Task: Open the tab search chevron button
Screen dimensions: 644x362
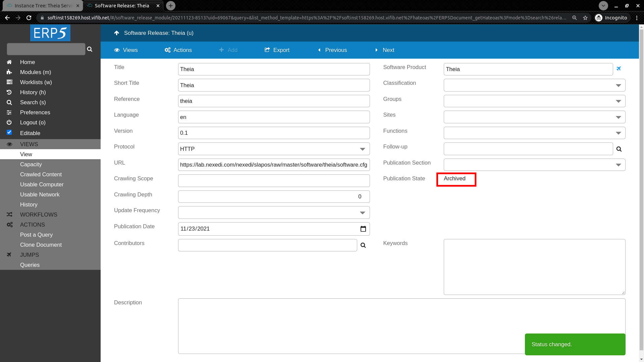Action: point(603,6)
